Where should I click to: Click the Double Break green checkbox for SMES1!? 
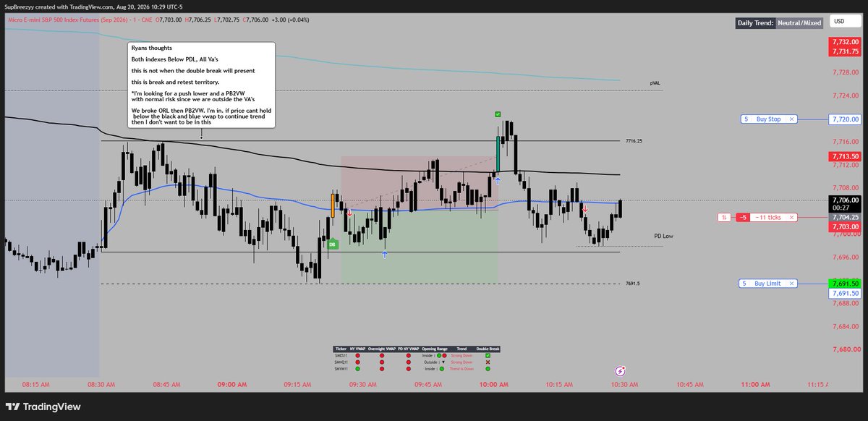coord(488,355)
